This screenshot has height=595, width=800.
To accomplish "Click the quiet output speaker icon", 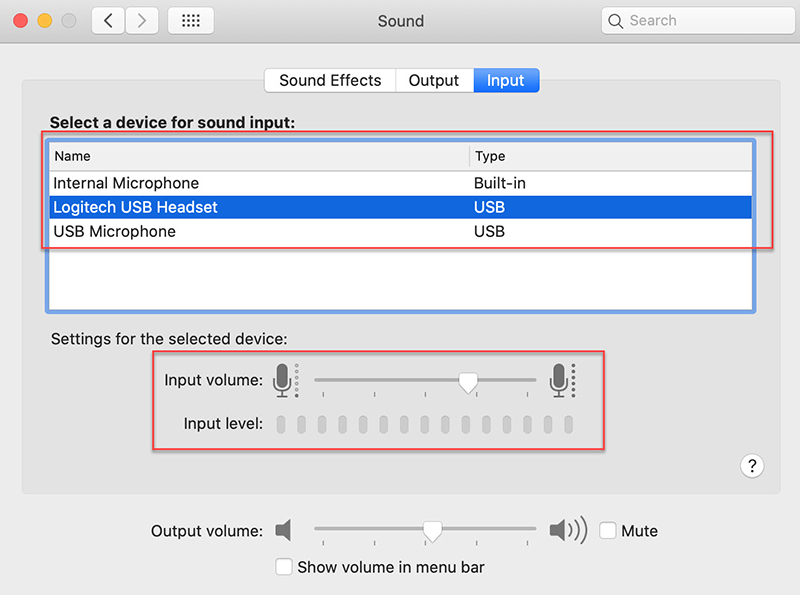I will 285,530.
